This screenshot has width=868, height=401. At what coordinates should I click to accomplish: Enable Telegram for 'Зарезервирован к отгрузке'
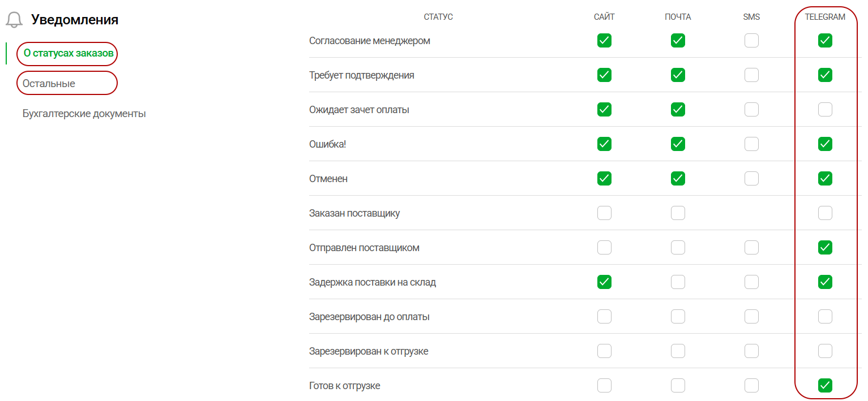pos(825,351)
